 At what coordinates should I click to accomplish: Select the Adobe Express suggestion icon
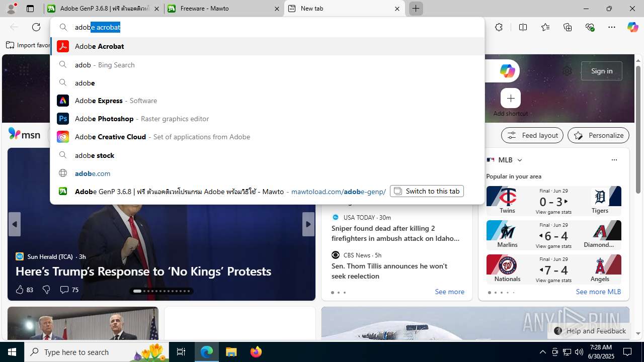click(63, 101)
